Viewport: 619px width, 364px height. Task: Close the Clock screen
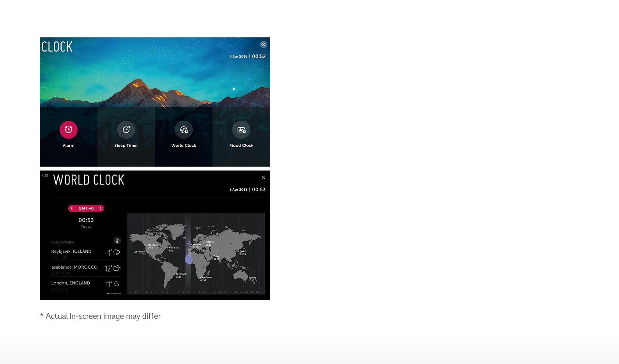click(264, 44)
